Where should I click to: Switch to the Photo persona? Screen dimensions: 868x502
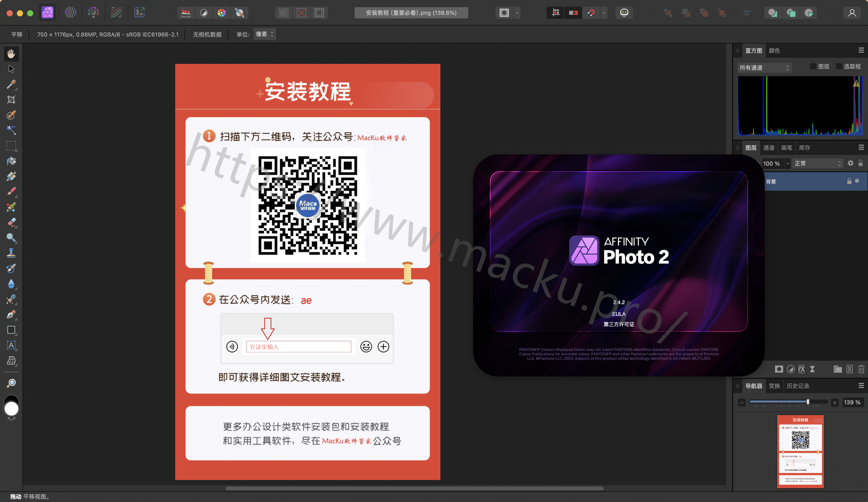48,13
